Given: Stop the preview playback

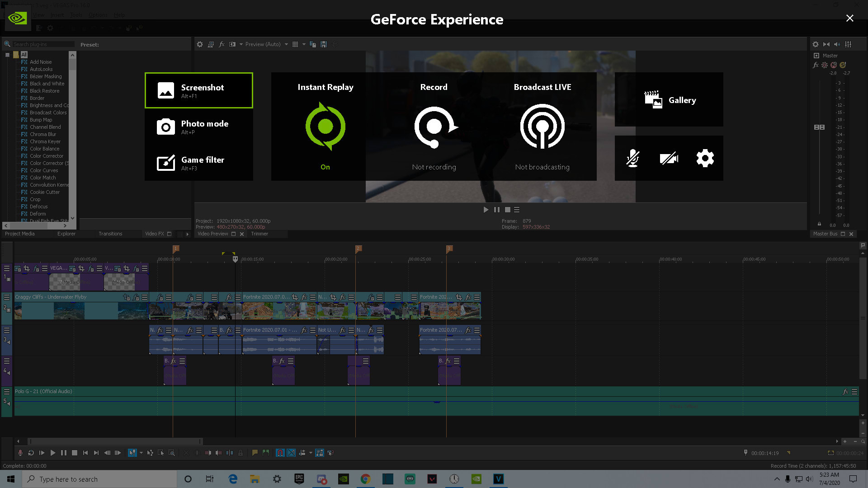Looking at the screenshot, I should click(508, 210).
